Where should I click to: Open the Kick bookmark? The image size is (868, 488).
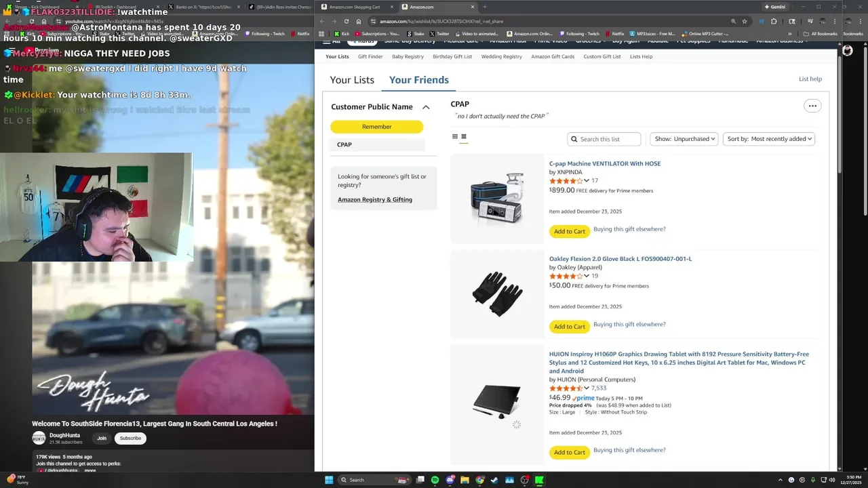[x=342, y=33]
